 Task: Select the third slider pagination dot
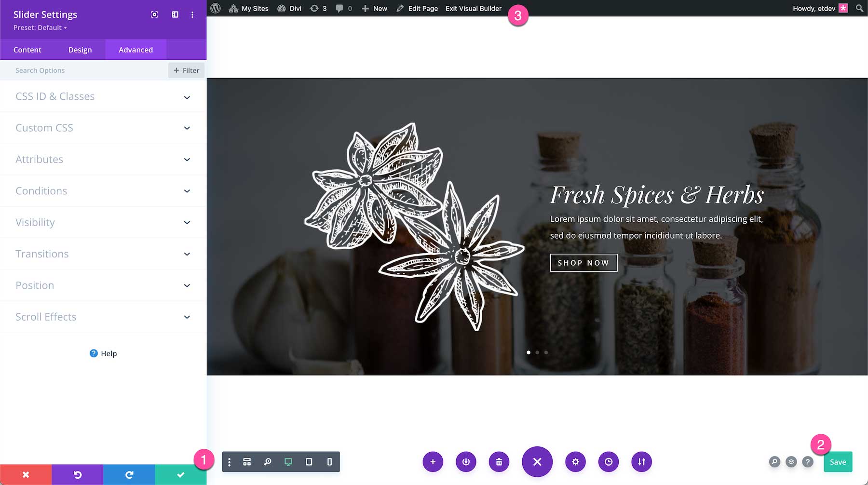546,352
